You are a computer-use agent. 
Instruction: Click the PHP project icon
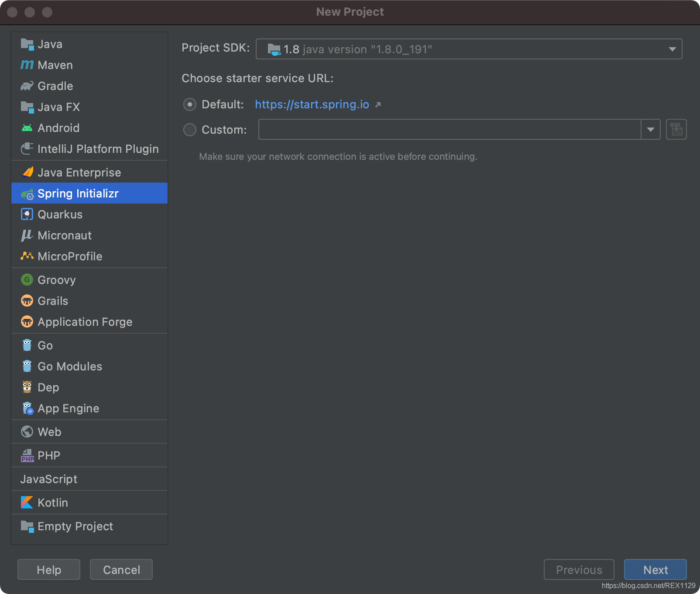point(27,456)
